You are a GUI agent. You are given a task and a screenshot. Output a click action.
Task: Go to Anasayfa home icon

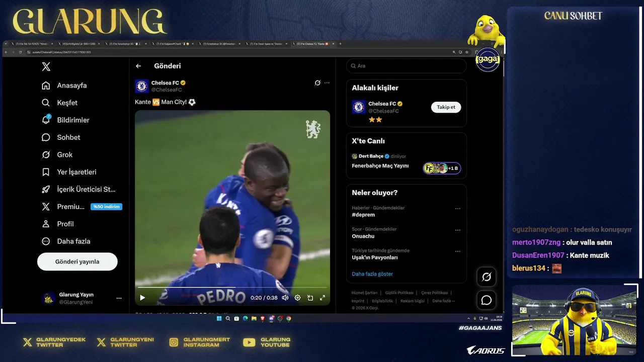click(x=46, y=85)
